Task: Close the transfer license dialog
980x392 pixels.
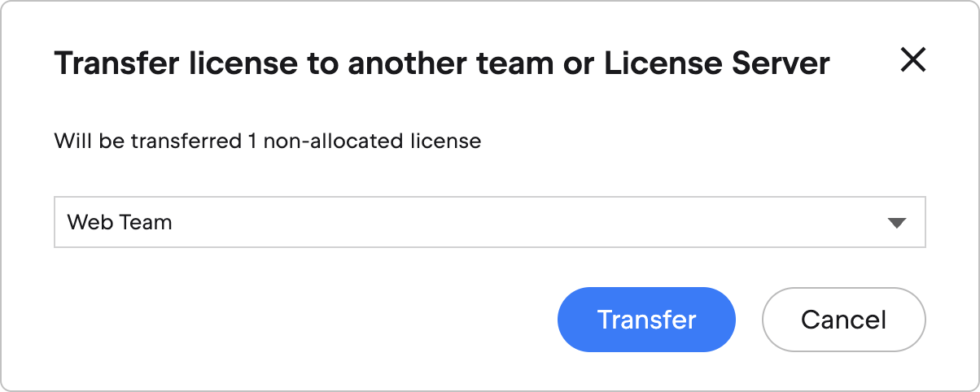Action: [912, 59]
